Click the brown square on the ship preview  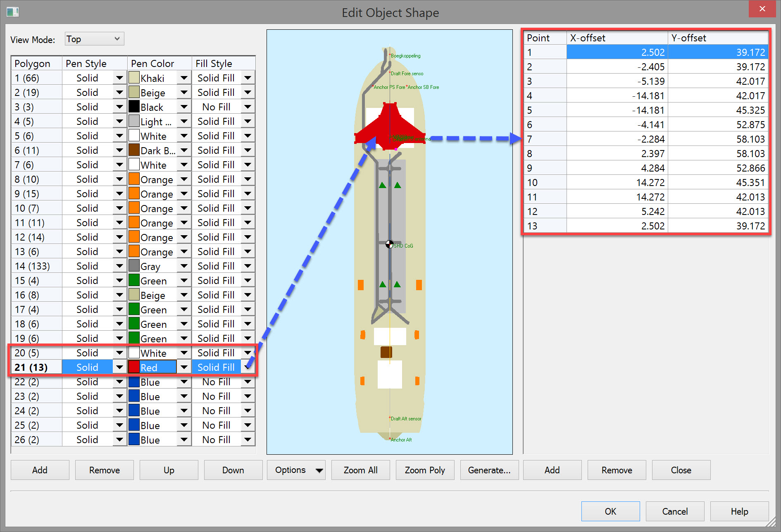[386, 352]
